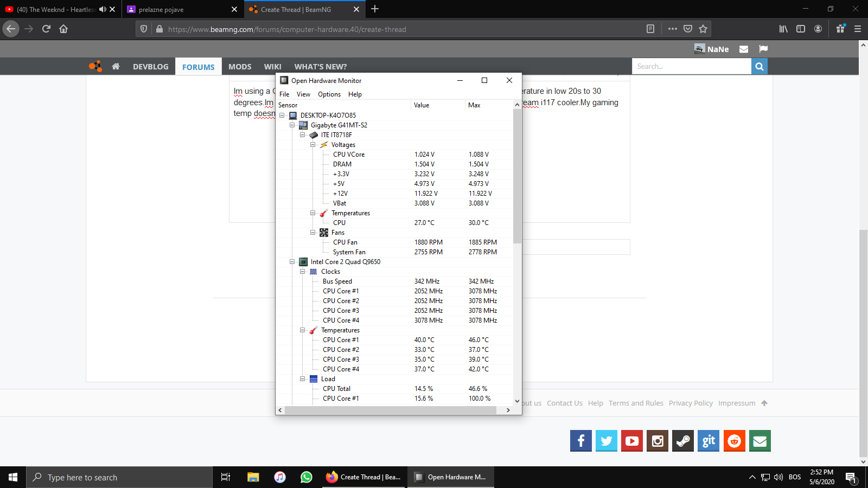
Task: Open File Explorer from the taskbar
Action: pos(253,477)
